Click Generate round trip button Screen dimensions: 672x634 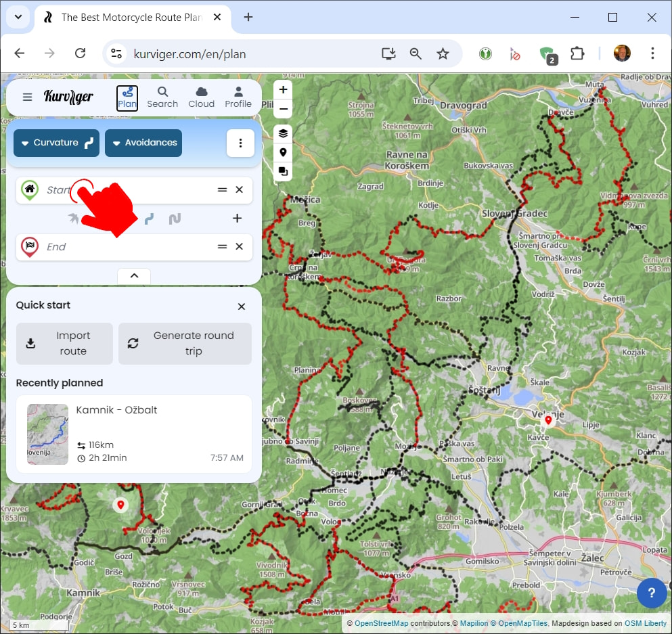pyautogui.click(x=185, y=343)
